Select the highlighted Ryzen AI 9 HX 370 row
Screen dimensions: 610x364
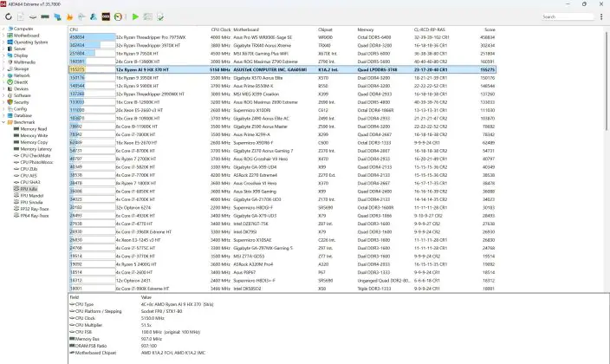[282, 69]
